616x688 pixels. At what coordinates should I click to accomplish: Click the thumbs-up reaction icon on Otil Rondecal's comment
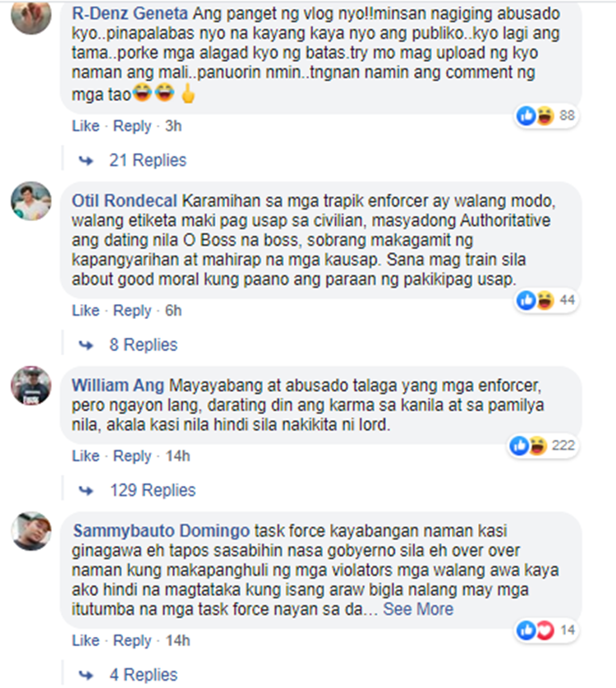(x=526, y=301)
